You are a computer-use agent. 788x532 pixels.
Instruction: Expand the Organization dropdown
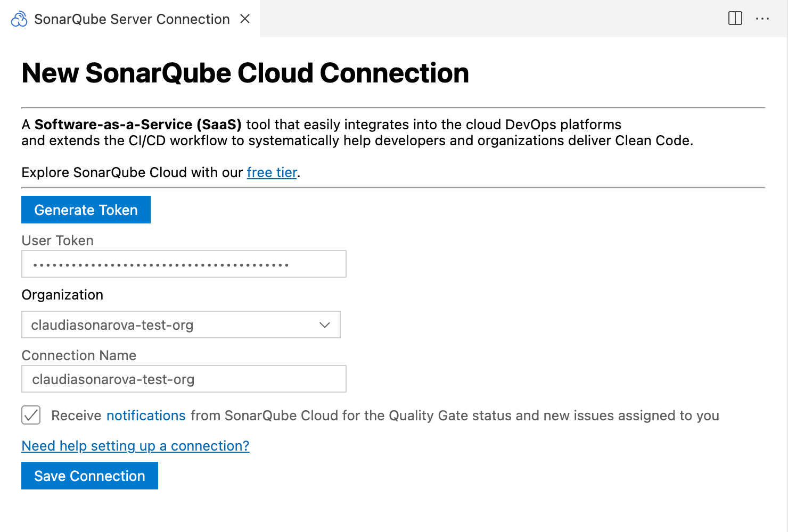(181, 325)
